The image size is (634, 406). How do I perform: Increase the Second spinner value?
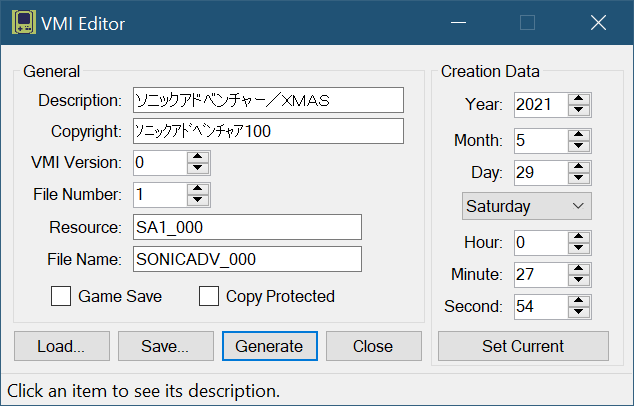(579, 301)
